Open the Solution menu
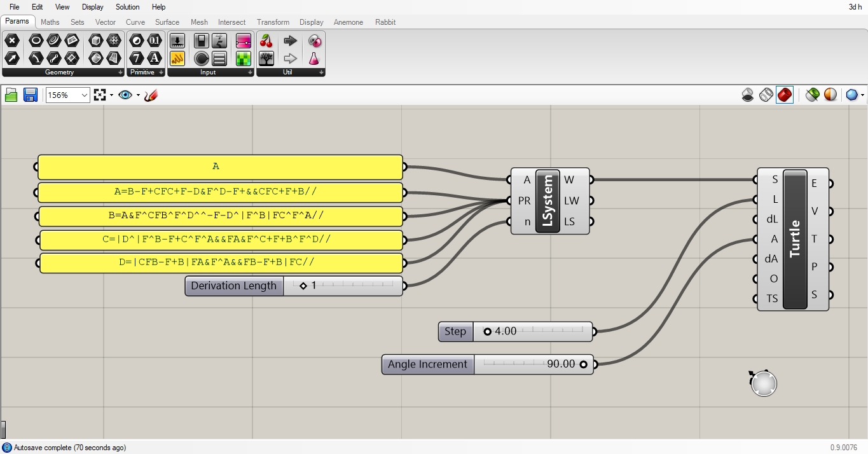The height and width of the screenshot is (454, 868). point(127,7)
